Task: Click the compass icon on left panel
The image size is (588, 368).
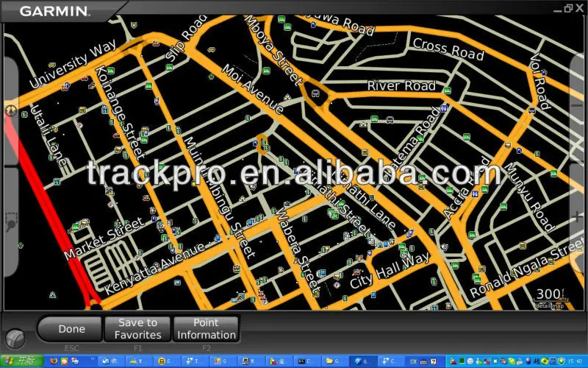Action: click(x=10, y=111)
